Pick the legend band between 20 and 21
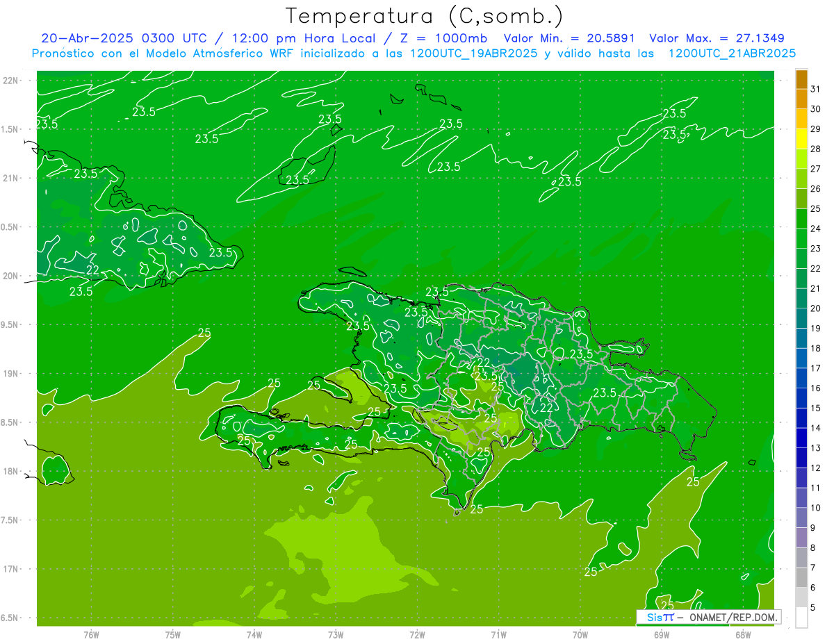This screenshot has height=644, width=834. [x=801, y=299]
